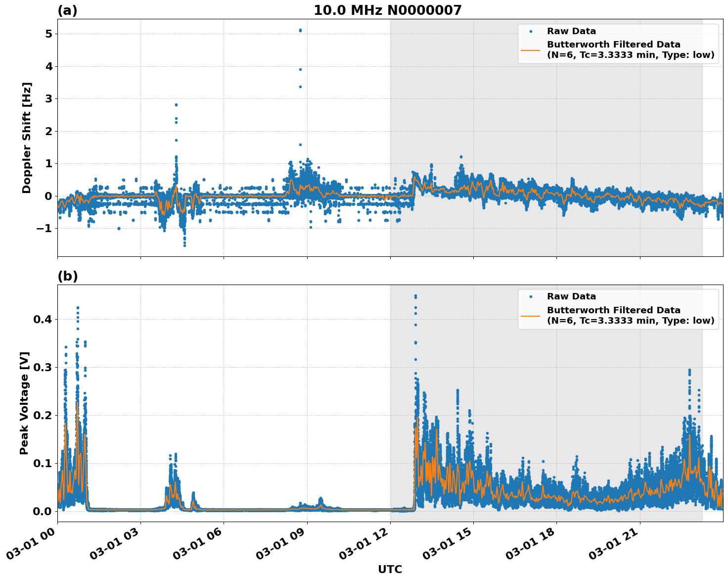Click the "Raw Data" legend text in panel (a)
Image resolution: width=728 pixels, height=580 pixels.
click(x=571, y=32)
